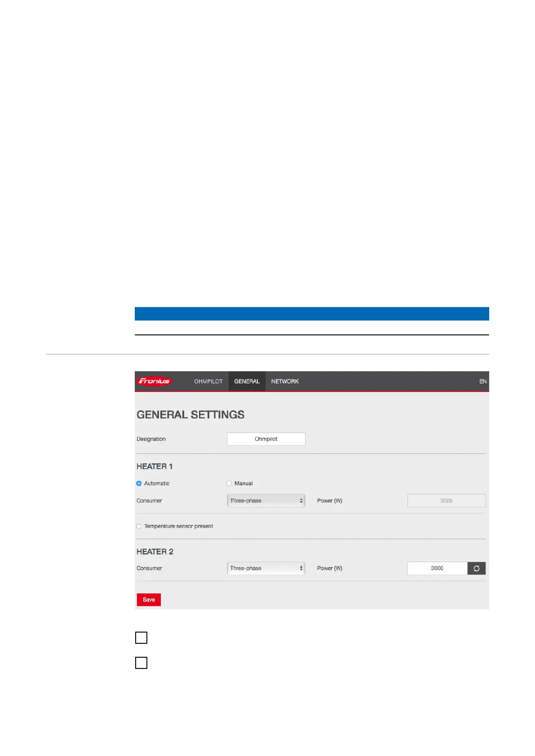Open the Heater 2 Consumer dropdown
The image size is (535, 756).
(x=266, y=568)
